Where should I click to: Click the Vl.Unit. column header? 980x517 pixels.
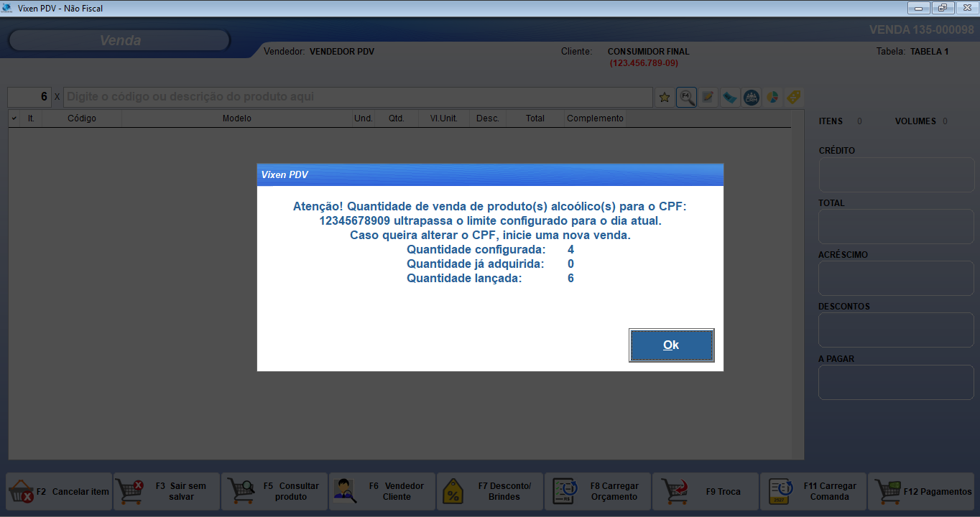[x=444, y=118]
